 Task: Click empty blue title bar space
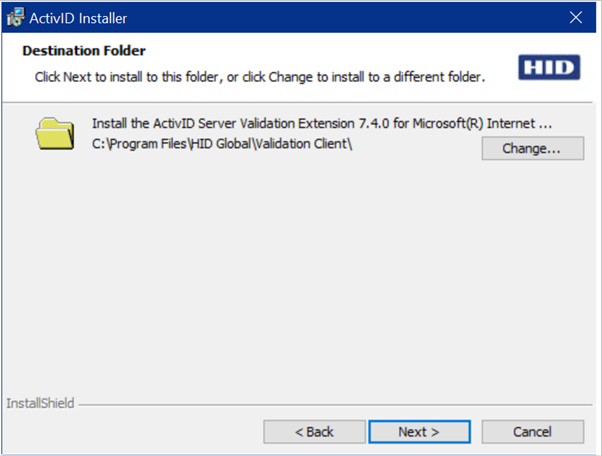click(x=346, y=17)
